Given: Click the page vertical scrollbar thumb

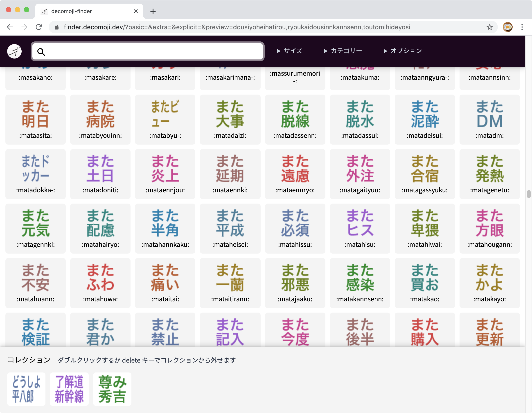Looking at the screenshot, I should click(528, 194).
